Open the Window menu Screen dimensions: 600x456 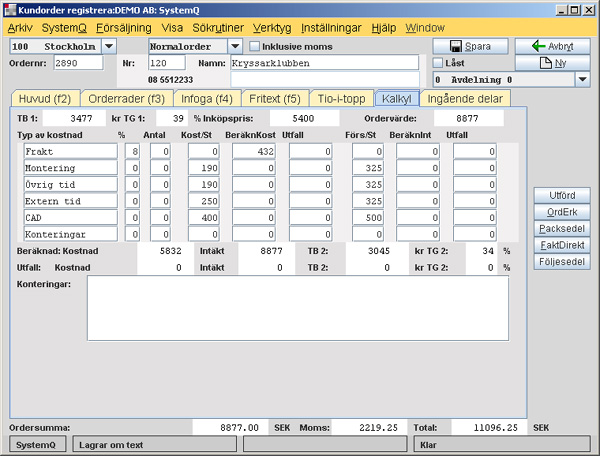(x=425, y=28)
